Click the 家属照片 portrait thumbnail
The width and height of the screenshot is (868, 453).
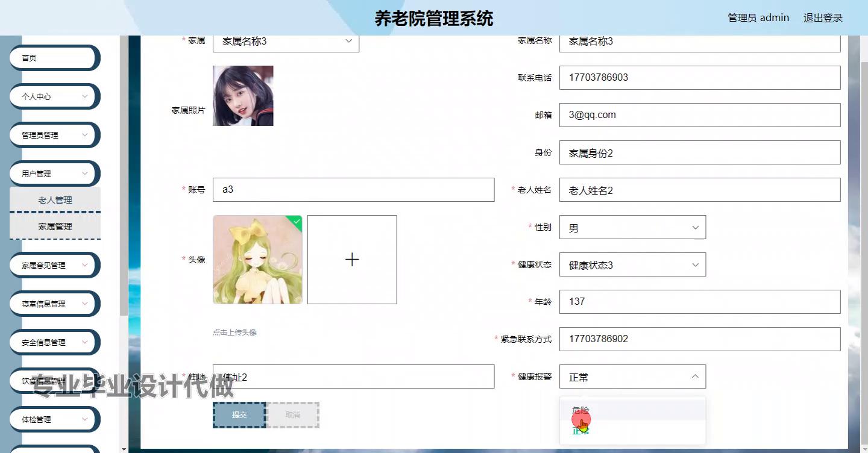pos(243,96)
